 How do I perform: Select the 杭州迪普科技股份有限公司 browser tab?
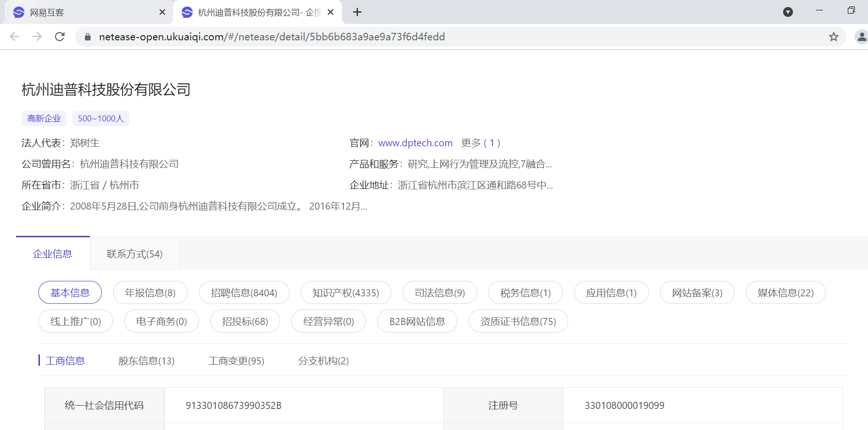(257, 12)
